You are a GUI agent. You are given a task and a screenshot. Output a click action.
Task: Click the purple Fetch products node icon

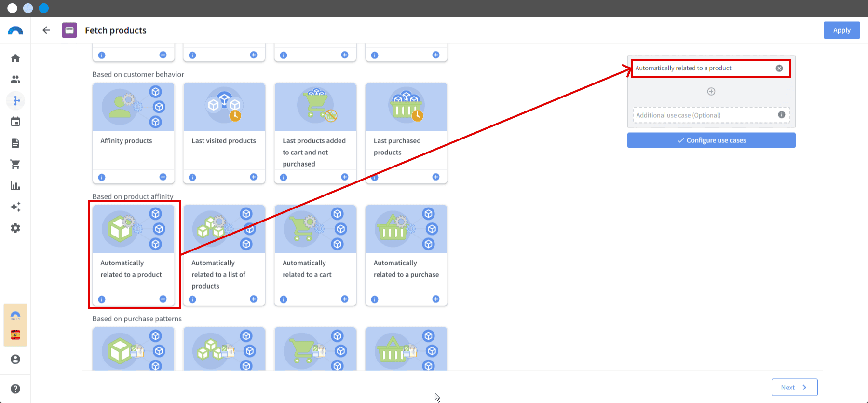(69, 30)
